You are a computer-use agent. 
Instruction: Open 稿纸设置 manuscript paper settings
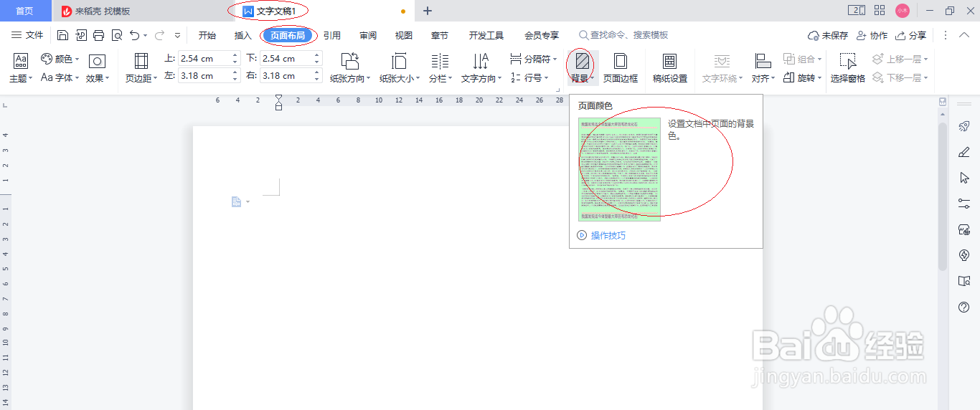point(669,69)
